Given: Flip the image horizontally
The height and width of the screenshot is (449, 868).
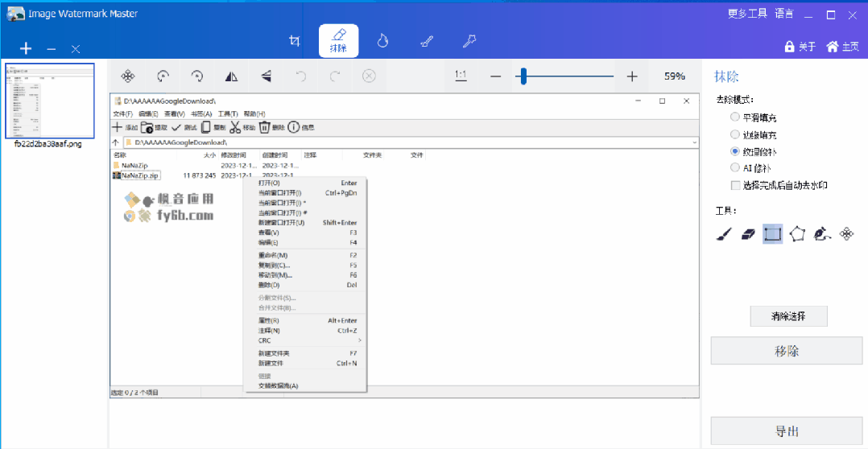Looking at the screenshot, I should 231,76.
